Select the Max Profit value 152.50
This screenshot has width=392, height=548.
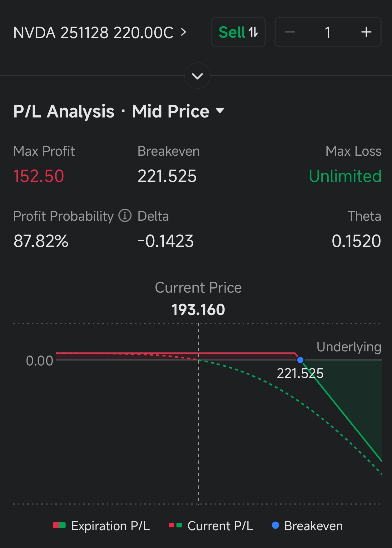(x=39, y=176)
